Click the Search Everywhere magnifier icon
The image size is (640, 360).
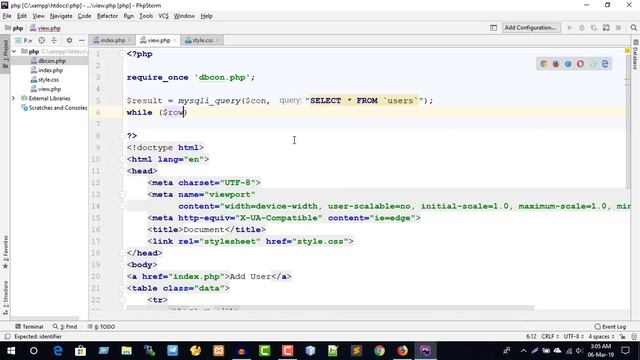633,28
